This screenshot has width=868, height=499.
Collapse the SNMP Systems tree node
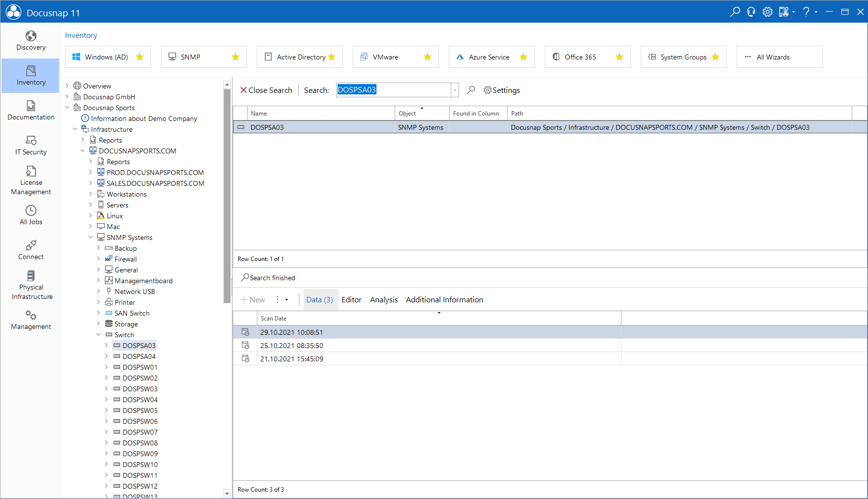[91, 237]
